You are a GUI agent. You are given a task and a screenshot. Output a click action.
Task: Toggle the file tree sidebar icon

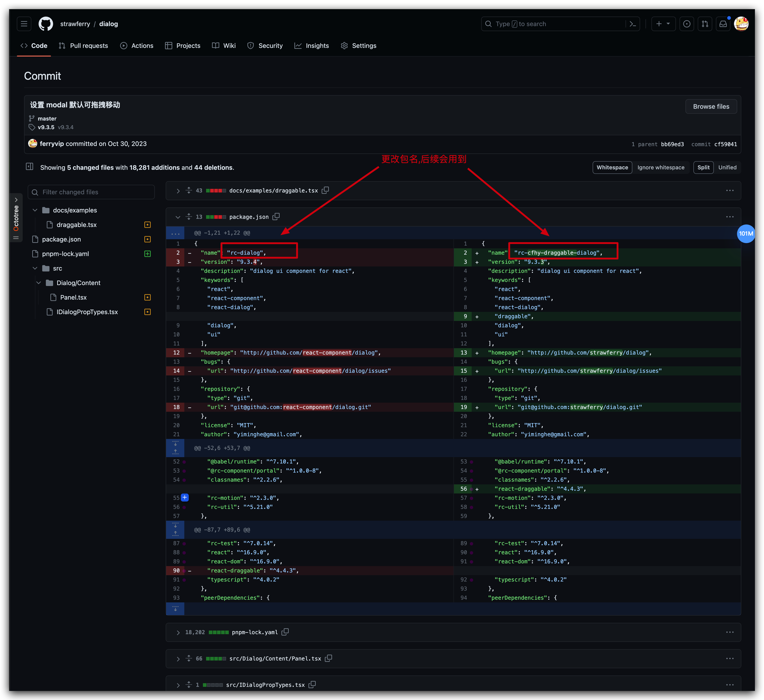tap(30, 167)
